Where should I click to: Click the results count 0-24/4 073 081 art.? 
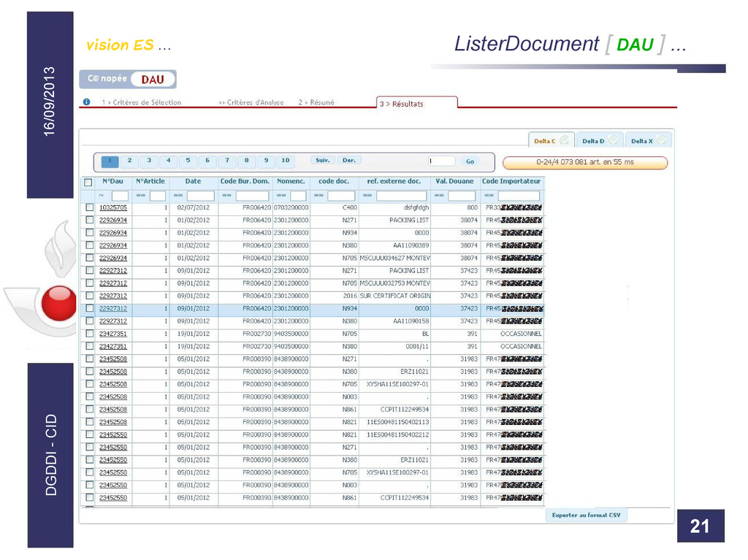click(585, 162)
